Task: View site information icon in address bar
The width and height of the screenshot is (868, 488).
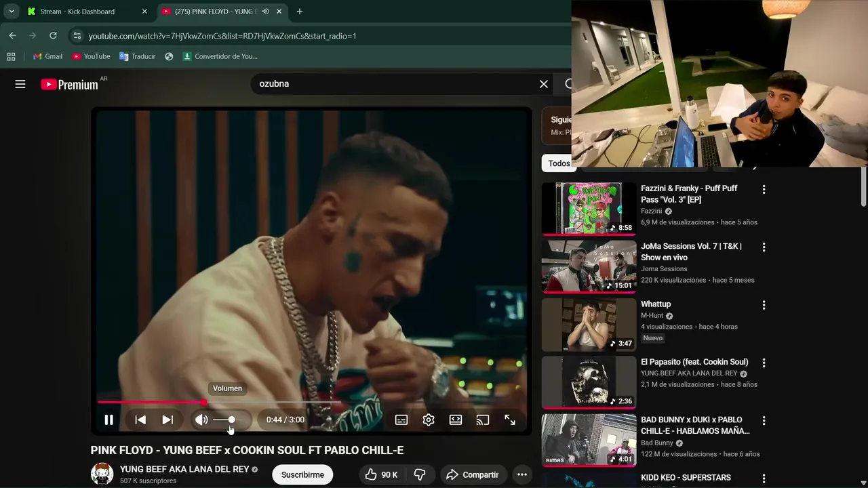Action: point(77,36)
